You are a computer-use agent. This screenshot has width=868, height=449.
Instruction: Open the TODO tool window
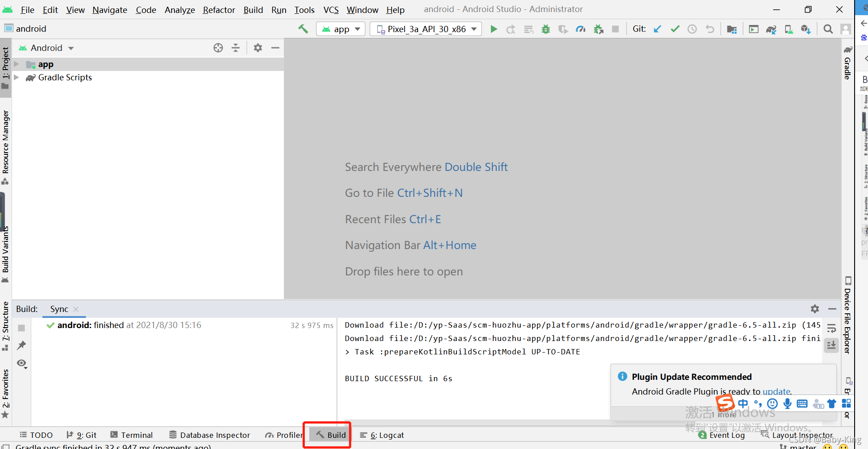(36, 435)
